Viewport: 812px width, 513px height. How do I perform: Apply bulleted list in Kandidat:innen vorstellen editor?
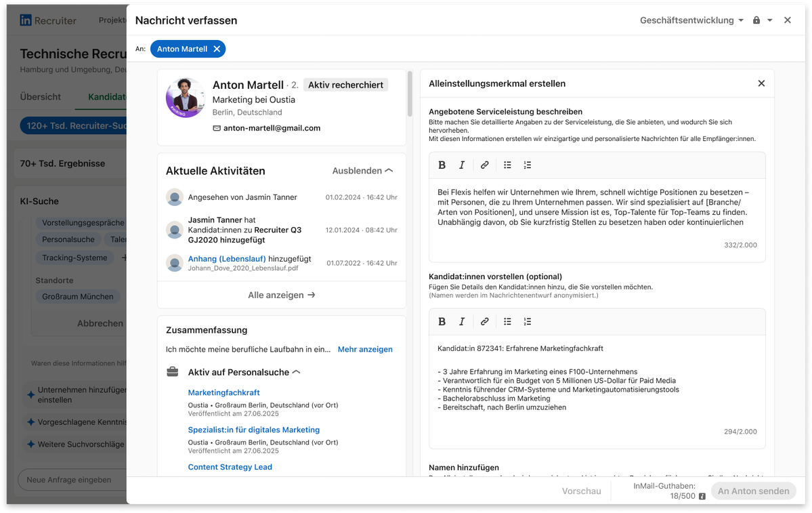click(x=507, y=321)
